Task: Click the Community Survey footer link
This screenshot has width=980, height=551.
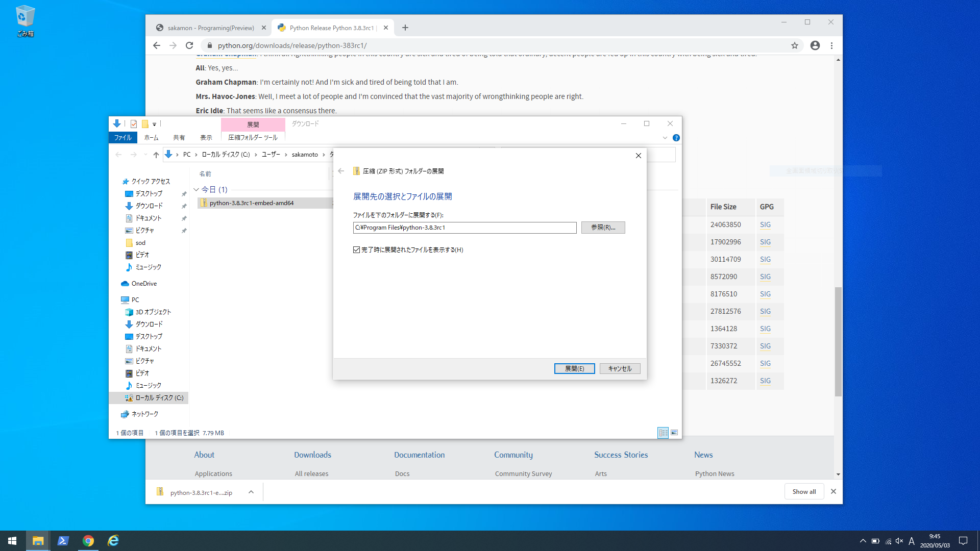Action: click(523, 473)
